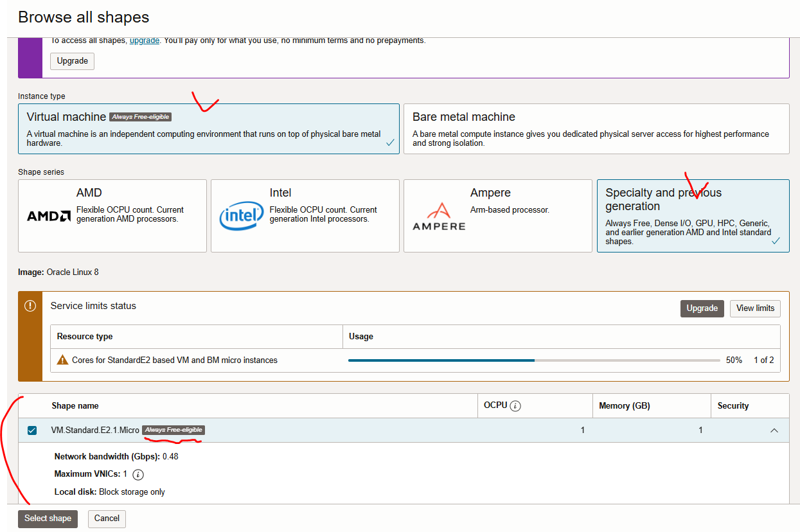Click the Maximum VNICs info icon
The width and height of the screenshot is (800, 532).
pos(138,475)
